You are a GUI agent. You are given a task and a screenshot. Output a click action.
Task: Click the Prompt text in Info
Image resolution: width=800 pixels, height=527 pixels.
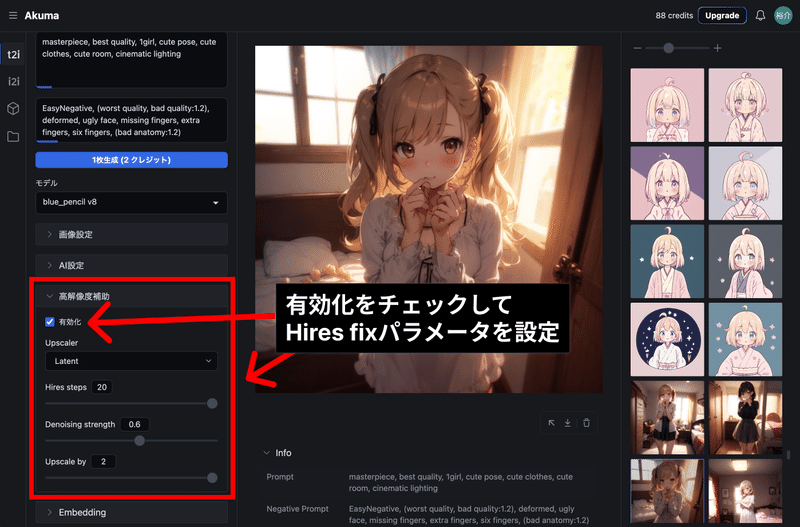(461, 483)
